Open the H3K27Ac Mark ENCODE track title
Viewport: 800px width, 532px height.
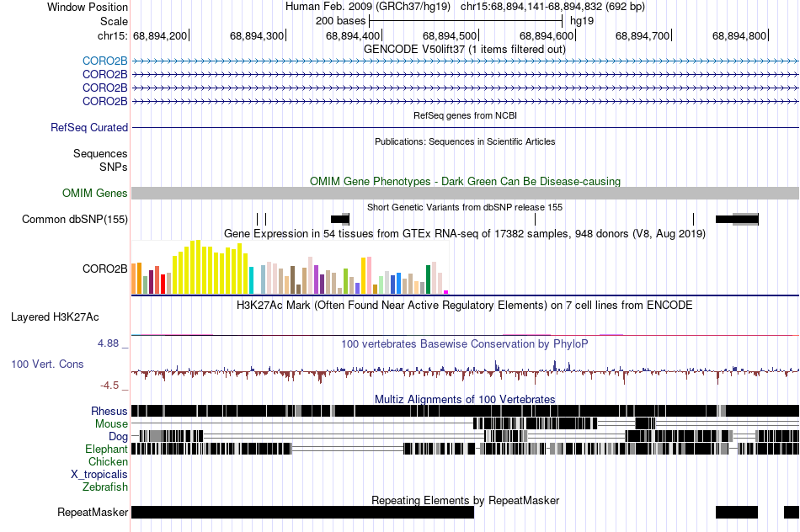pos(465,306)
